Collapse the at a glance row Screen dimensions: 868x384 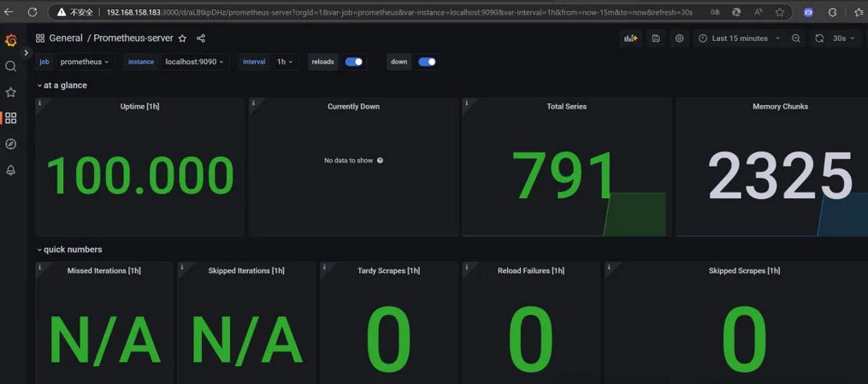point(62,86)
